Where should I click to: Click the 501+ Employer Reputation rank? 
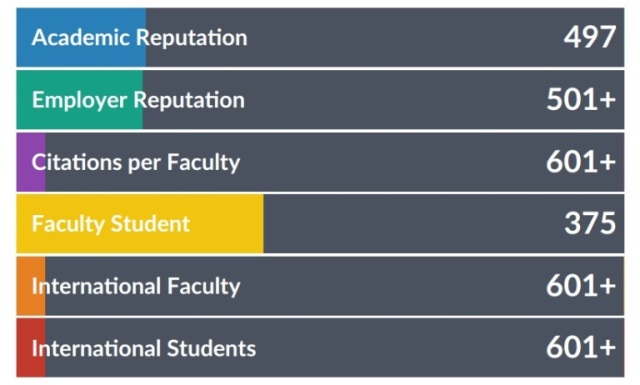coord(581,100)
